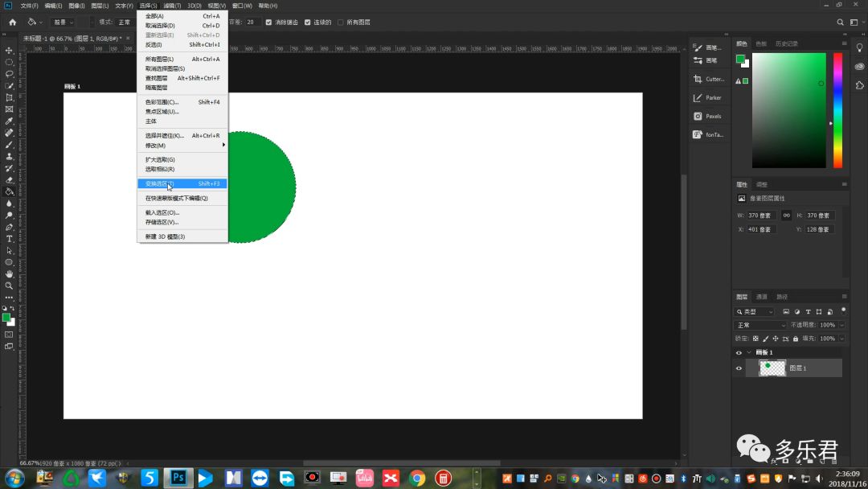868x489 pixels.
Task: Click the green color picker field
Action: pos(789,110)
